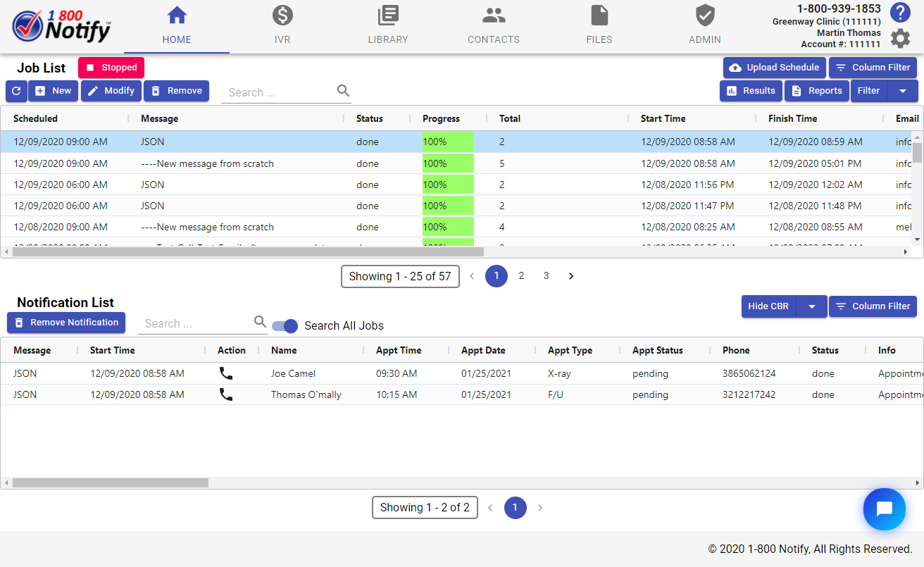Viewport: 924px width, 567px height.
Task: Expand the Hide CBR dropdown arrow
Action: click(811, 306)
